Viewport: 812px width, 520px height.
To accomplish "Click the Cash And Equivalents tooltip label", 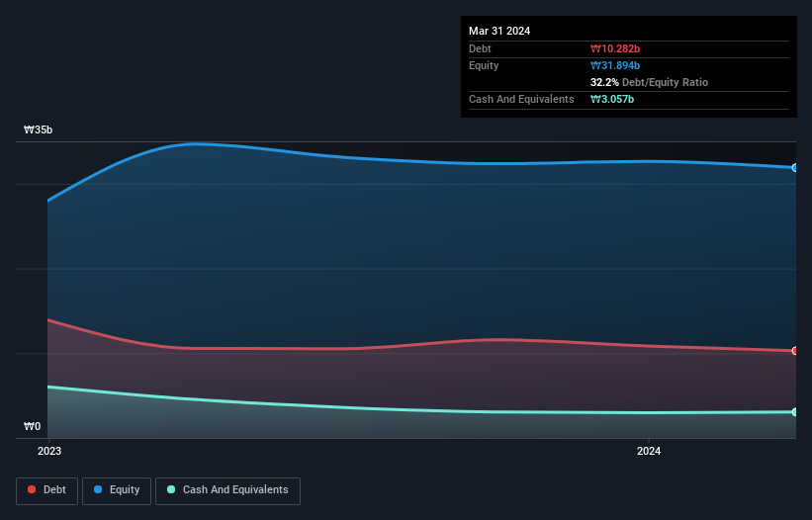I will click(521, 99).
